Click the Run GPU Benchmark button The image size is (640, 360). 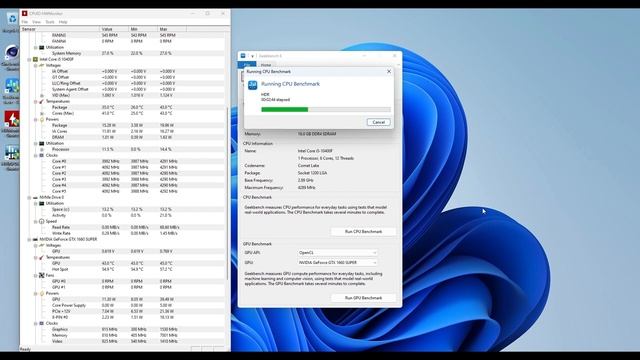[x=363, y=298]
